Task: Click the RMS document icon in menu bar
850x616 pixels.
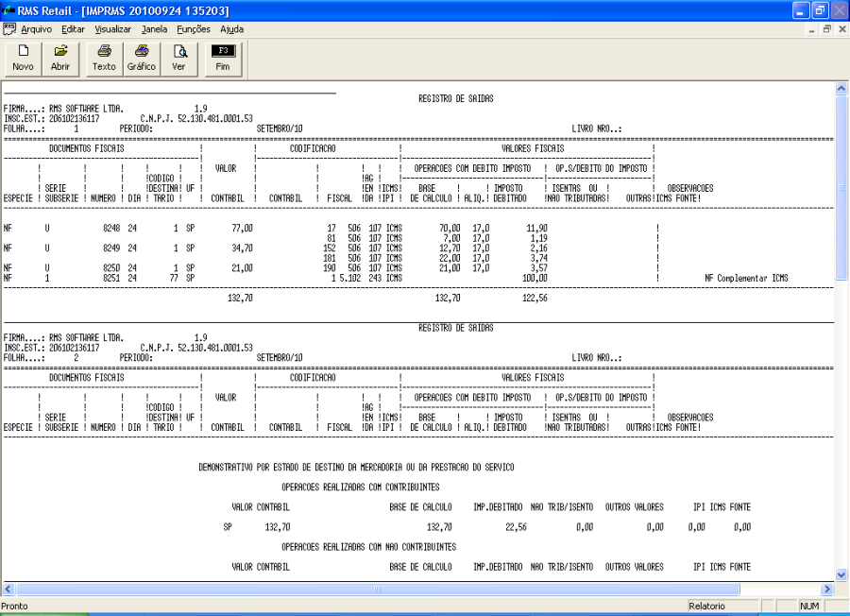Action: coord(9,28)
